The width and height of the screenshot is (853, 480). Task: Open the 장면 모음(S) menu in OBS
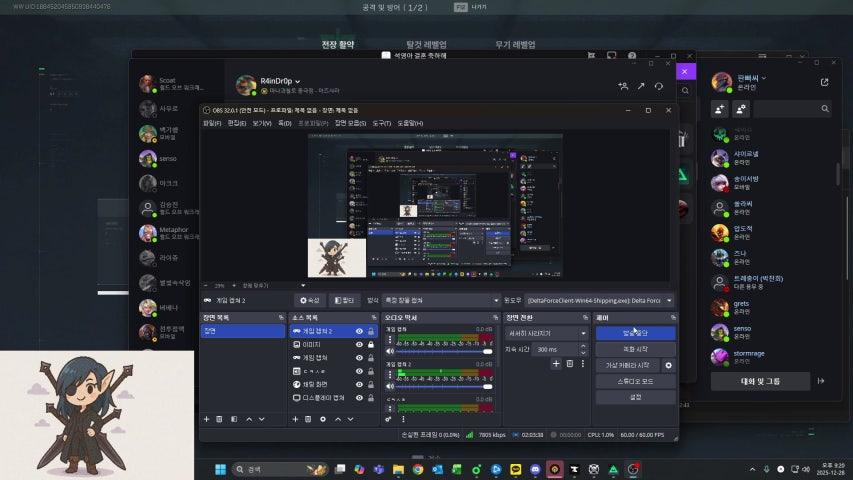350,124
